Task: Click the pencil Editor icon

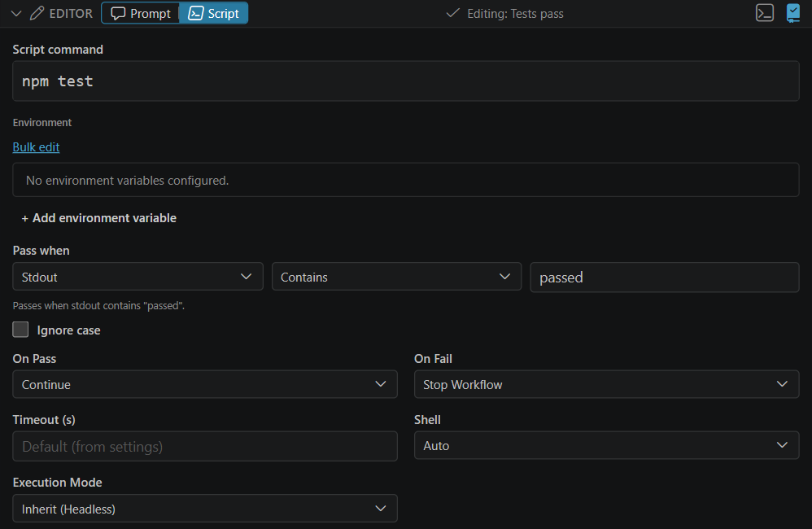Action: [37, 14]
